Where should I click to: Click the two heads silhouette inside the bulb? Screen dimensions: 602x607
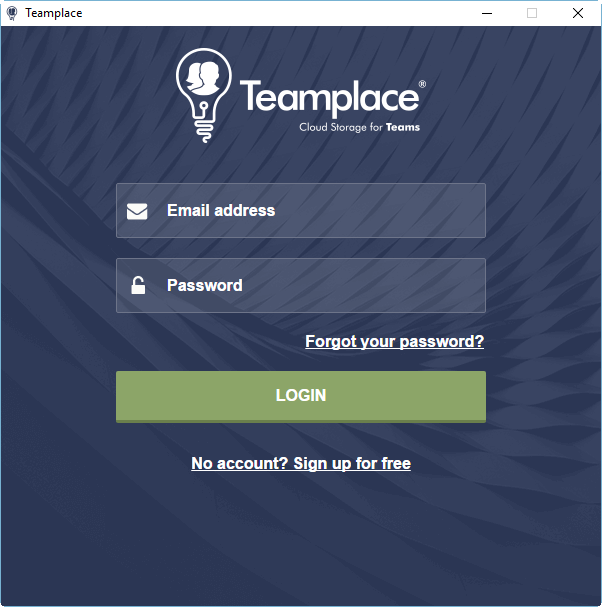[204, 77]
